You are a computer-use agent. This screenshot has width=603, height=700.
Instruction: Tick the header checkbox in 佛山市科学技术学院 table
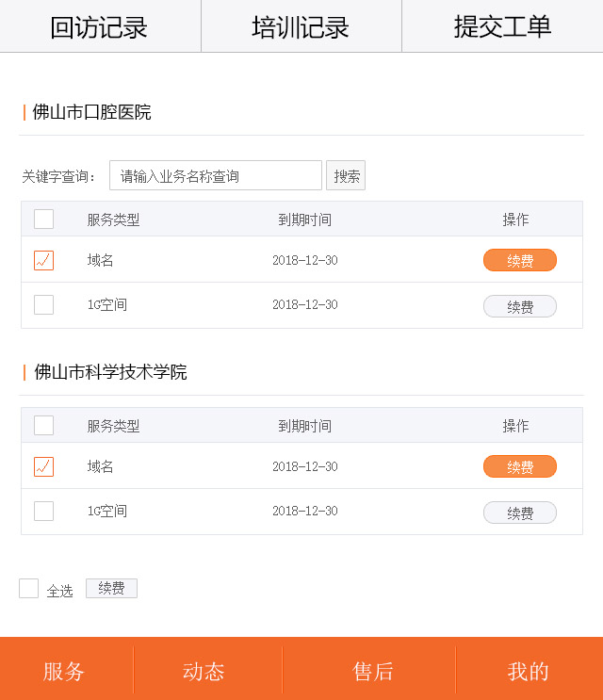tap(44, 426)
